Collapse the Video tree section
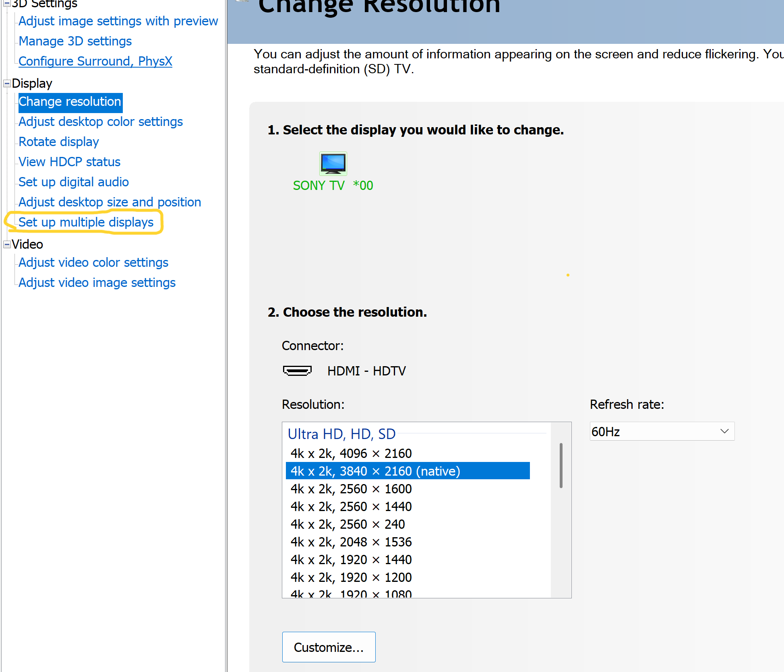This screenshot has height=672, width=784. 7,244
